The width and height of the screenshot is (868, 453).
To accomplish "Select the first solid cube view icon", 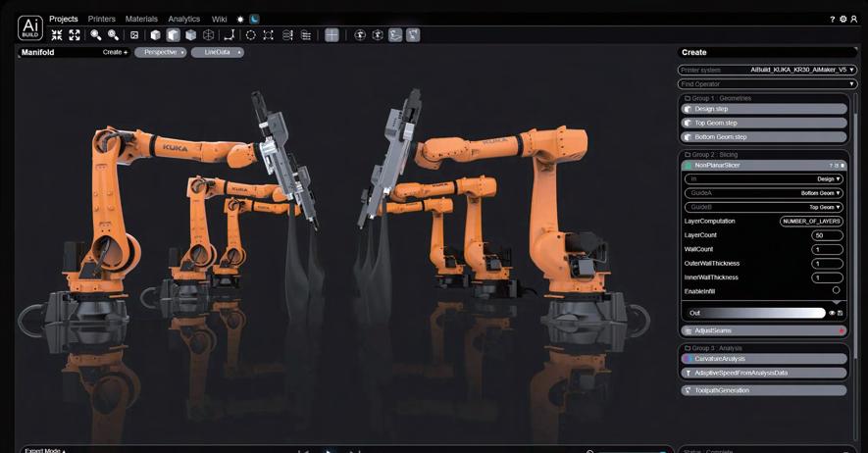I will 156,35.
